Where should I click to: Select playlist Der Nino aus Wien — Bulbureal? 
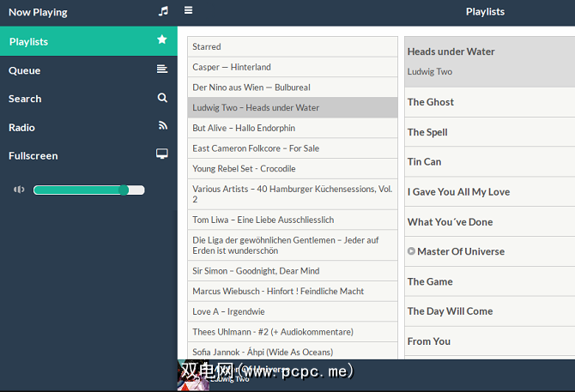(293, 87)
